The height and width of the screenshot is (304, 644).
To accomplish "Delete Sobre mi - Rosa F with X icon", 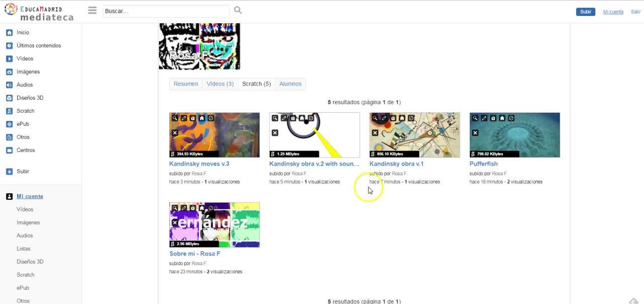I will coord(175,222).
